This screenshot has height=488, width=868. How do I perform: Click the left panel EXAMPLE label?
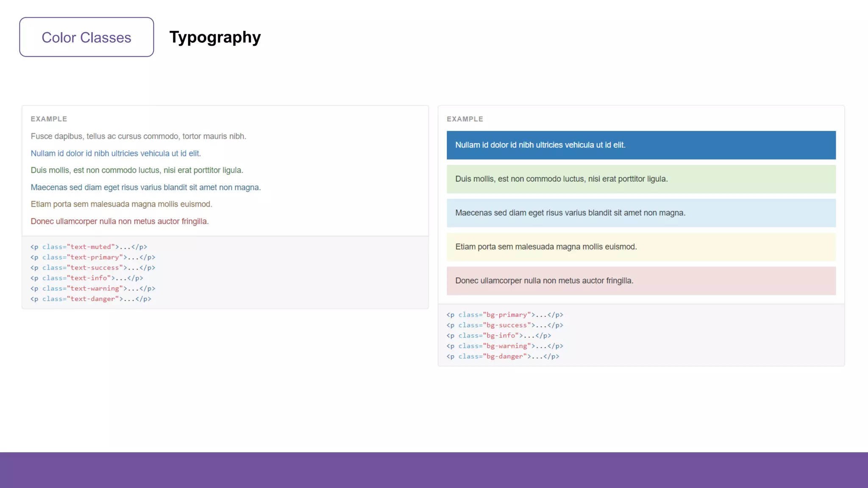click(x=49, y=119)
